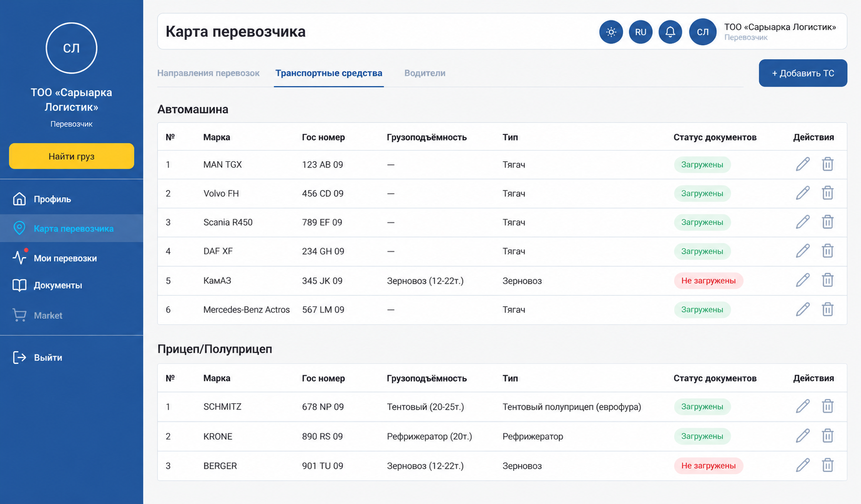Viewport: 861px width, 504px height.
Task: Open the Документы section
Action: click(x=71, y=286)
